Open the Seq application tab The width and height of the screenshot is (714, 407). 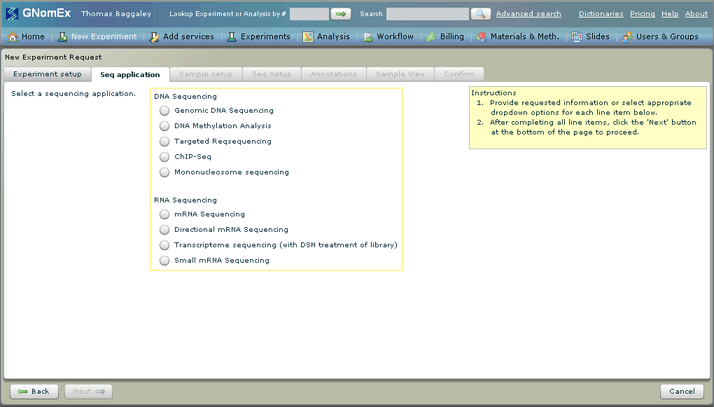pyautogui.click(x=130, y=75)
